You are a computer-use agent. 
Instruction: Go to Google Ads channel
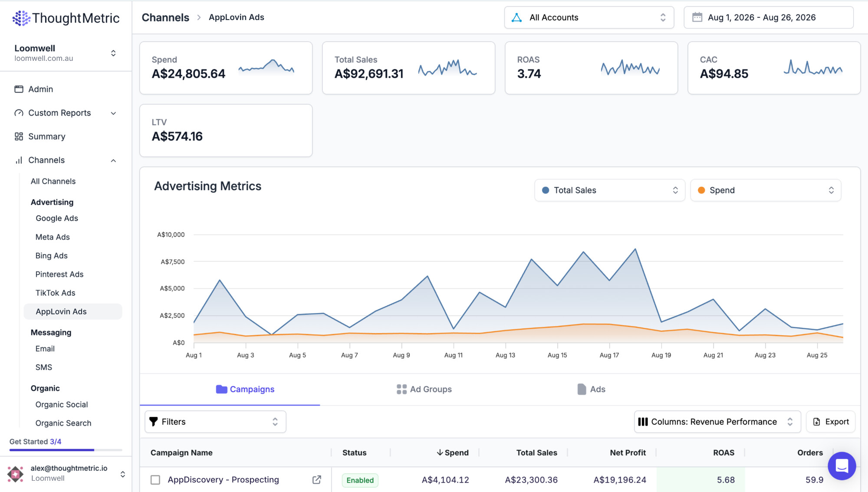click(57, 218)
